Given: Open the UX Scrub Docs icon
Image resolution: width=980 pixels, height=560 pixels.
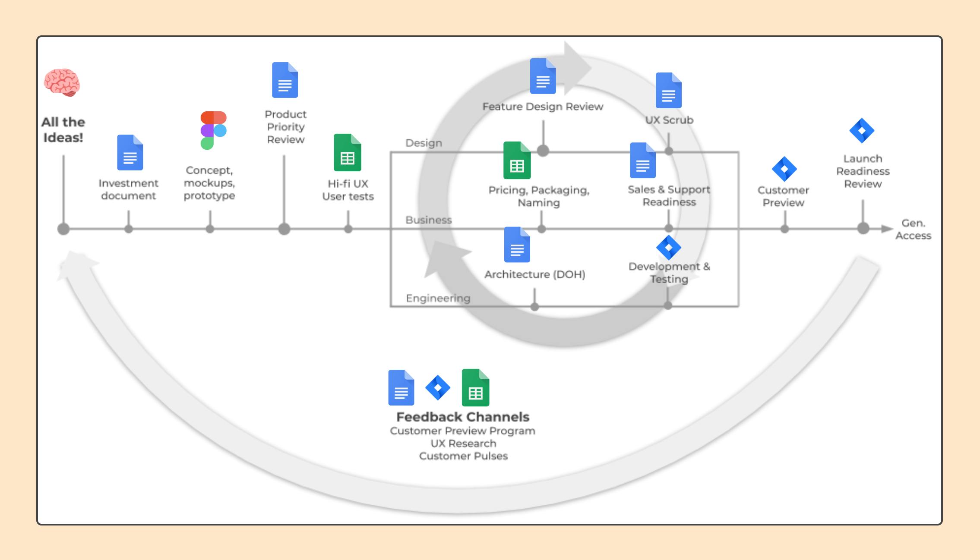Looking at the screenshot, I should pyautogui.click(x=668, y=91).
